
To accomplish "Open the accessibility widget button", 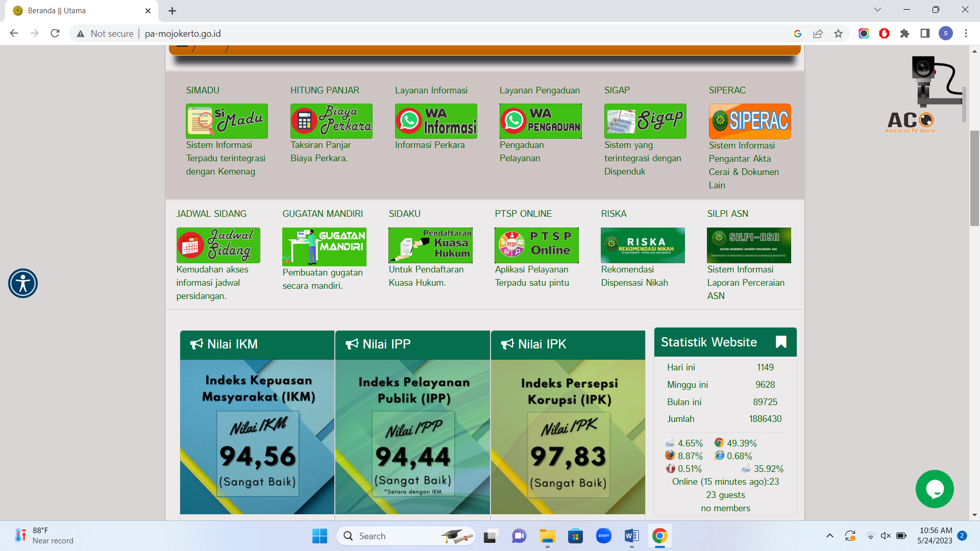I will point(23,283).
